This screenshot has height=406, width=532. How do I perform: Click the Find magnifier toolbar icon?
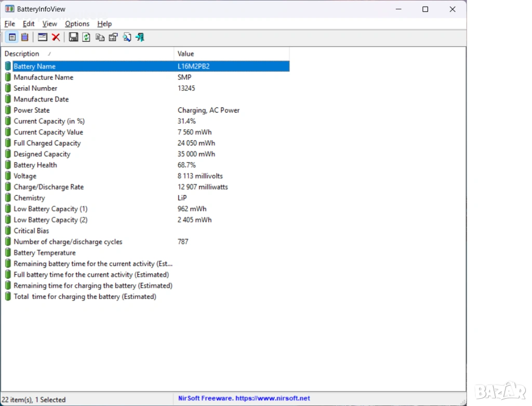127,37
